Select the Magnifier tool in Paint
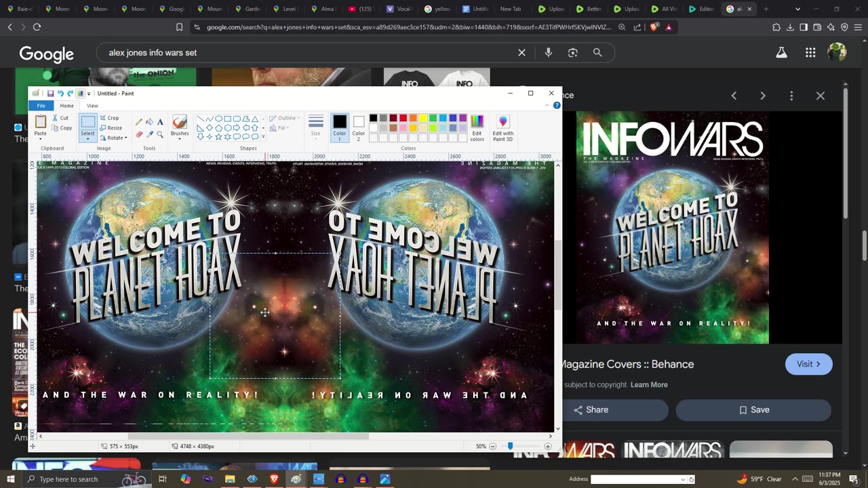 pyautogui.click(x=160, y=134)
